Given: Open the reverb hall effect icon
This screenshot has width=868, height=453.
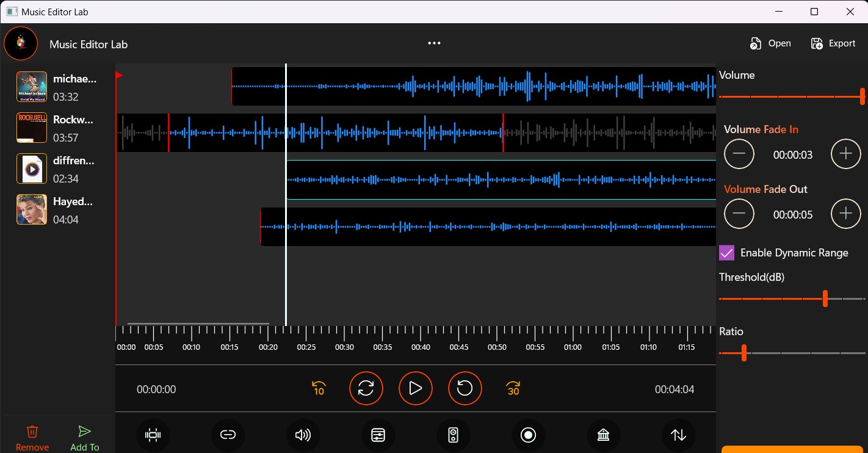Looking at the screenshot, I should point(603,435).
